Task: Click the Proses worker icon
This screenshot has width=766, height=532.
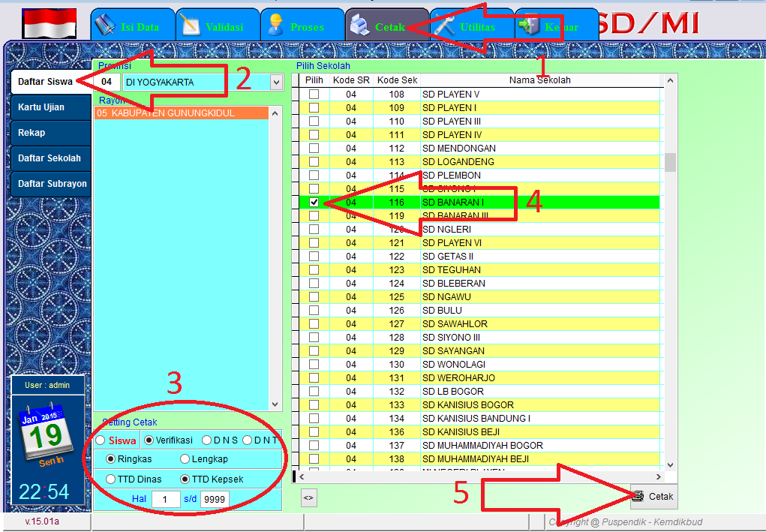Action: (275, 25)
